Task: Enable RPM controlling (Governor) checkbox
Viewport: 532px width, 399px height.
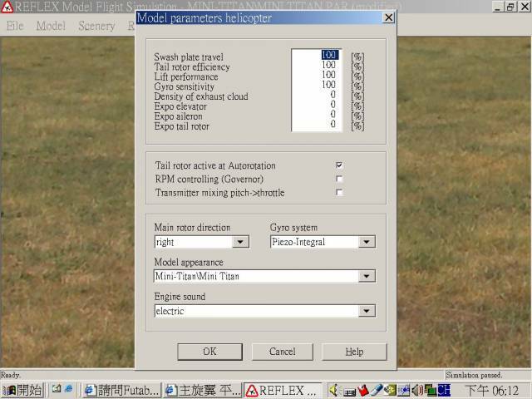Action: 339,179
